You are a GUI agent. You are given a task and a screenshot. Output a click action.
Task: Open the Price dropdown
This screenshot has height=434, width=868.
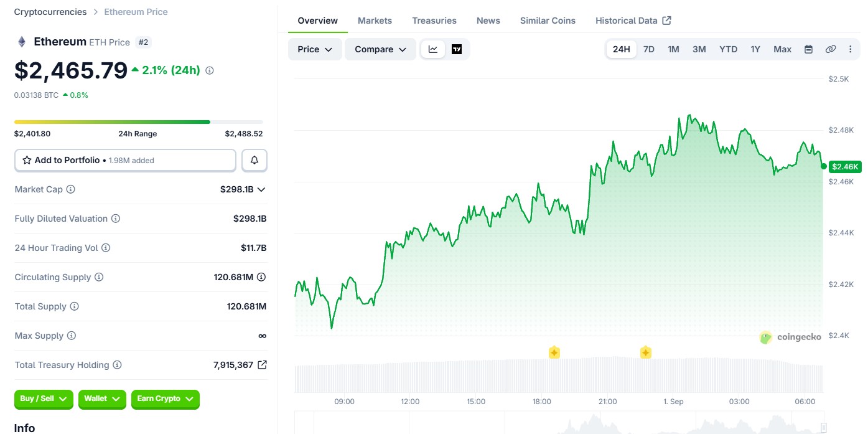coord(315,49)
